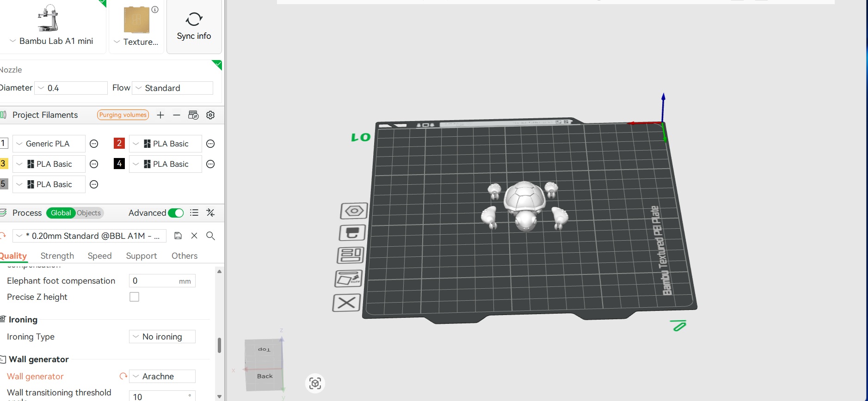Click the Back face of view cube
The image size is (868, 401).
pyautogui.click(x=265, y=377)
